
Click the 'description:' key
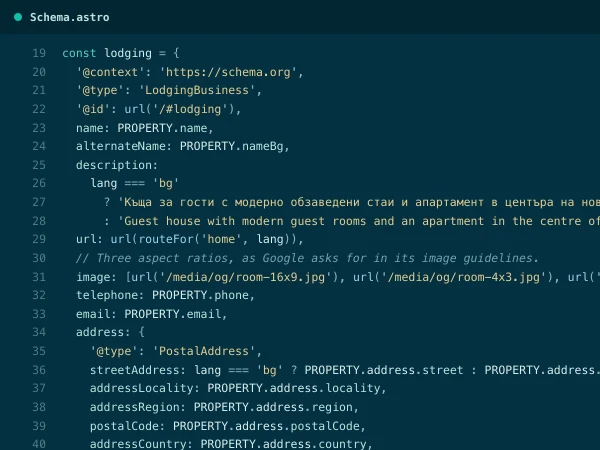(117, 165)
